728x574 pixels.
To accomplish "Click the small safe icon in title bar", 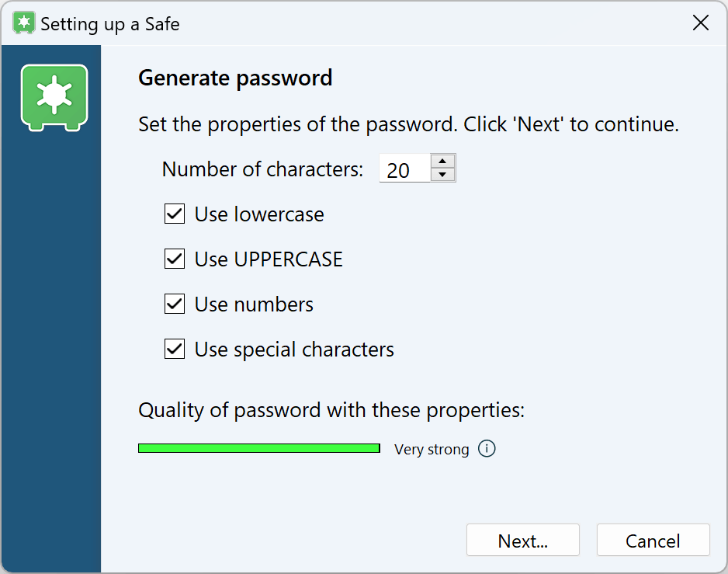I will [x=24, y=23].
